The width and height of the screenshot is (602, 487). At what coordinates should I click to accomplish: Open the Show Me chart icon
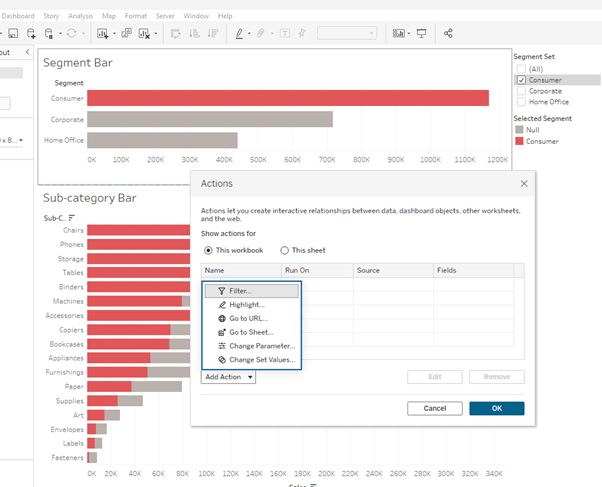coord(399,33)
